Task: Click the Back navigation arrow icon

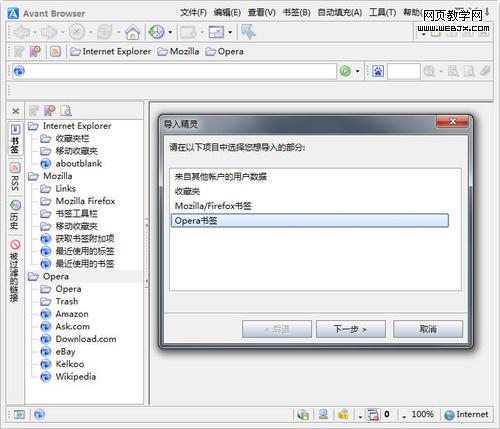Action: click(x=22, y=32)
